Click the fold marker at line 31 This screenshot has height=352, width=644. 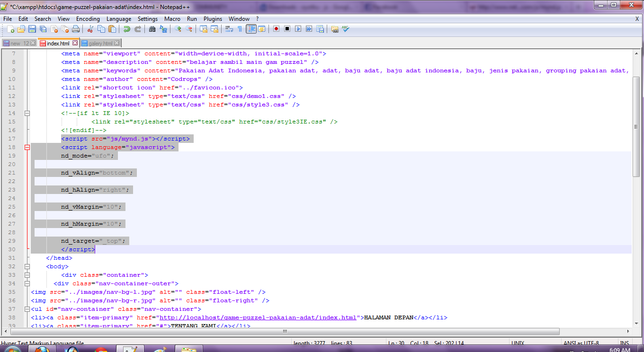(x=27, y=258)
